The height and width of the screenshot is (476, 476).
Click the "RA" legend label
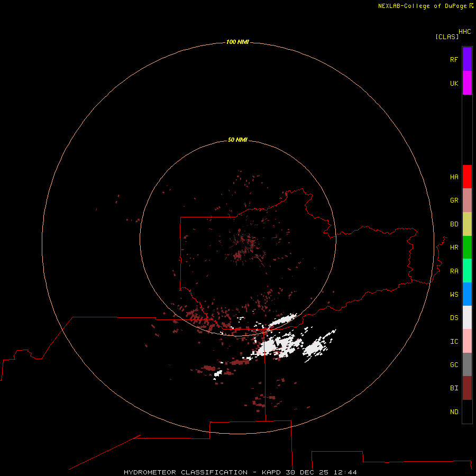pos(454,271)
